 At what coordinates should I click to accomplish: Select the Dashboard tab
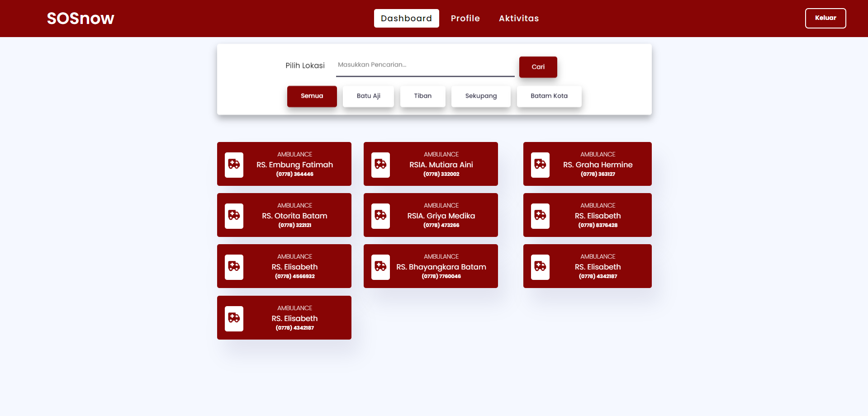tap(406, 18)
